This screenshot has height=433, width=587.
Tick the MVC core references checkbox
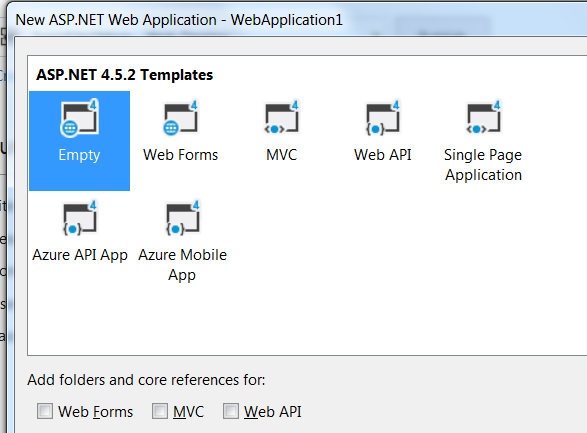[x=160, y=411]
